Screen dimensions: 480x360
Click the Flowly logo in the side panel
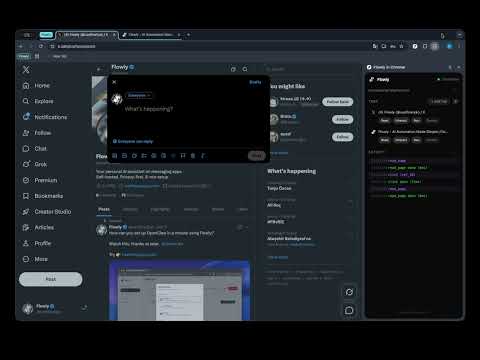tap(372, 79)
